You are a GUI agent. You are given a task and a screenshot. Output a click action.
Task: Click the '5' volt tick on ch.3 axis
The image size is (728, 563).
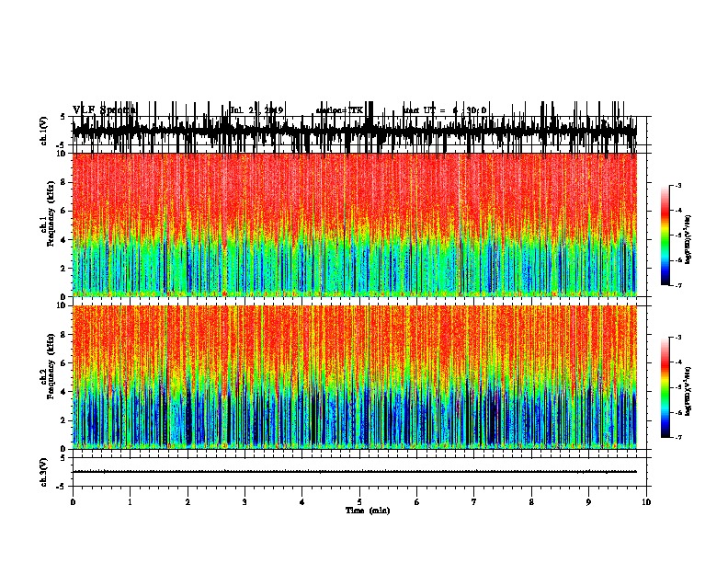(x=63, y=458)
